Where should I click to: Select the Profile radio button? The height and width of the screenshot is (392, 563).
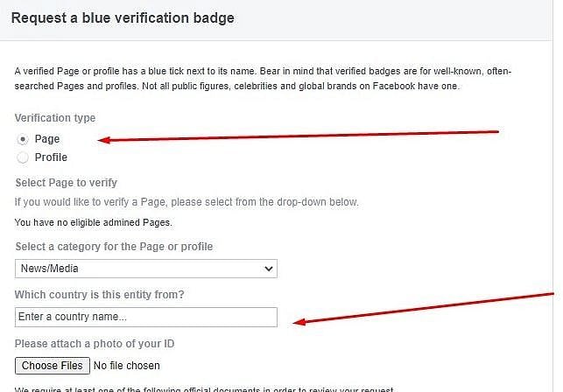23,157
